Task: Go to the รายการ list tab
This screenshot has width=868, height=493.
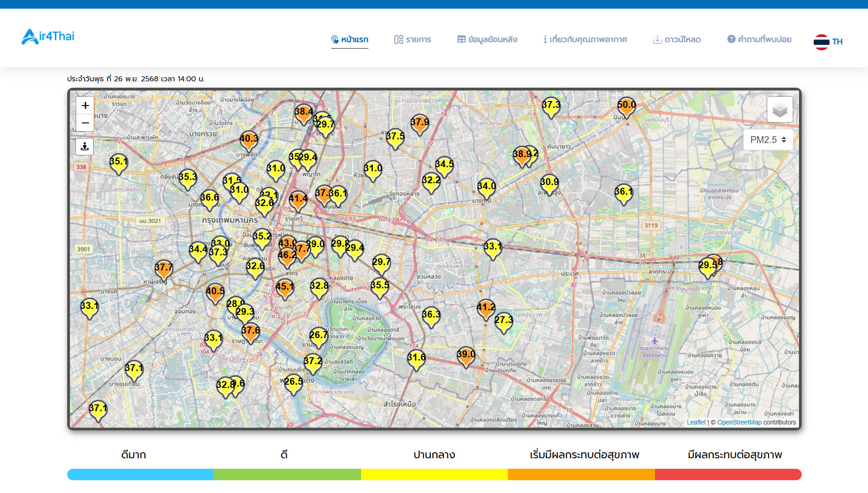Action: [413, 40]
